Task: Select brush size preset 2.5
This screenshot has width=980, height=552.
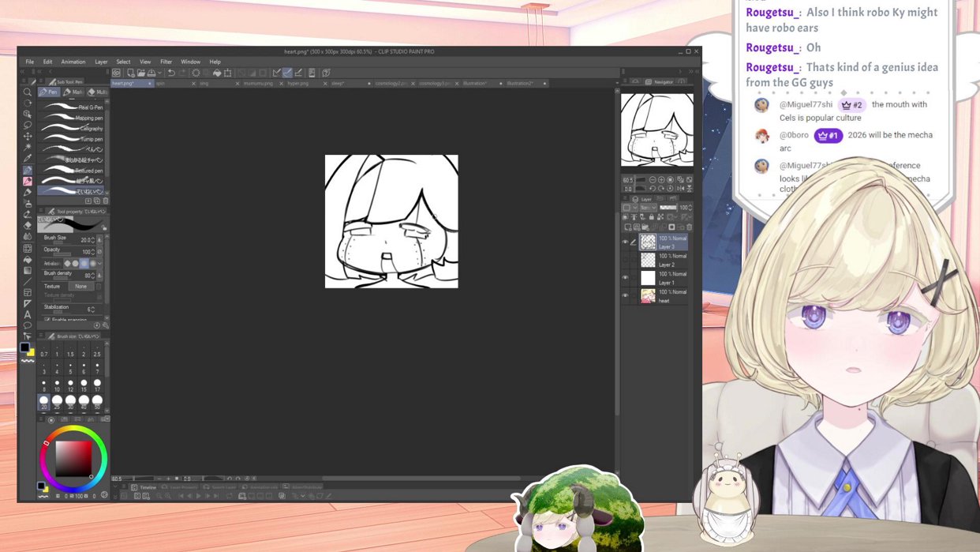Action: tap(97, 350)
